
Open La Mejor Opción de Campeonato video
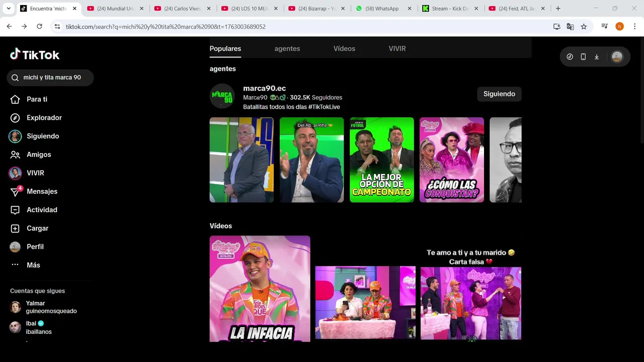(x=382, y=160)
